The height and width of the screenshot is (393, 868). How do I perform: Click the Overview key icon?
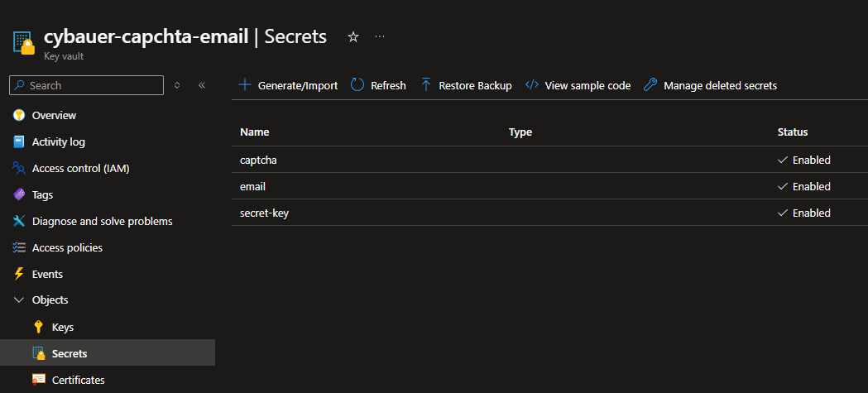pos(19,115)
